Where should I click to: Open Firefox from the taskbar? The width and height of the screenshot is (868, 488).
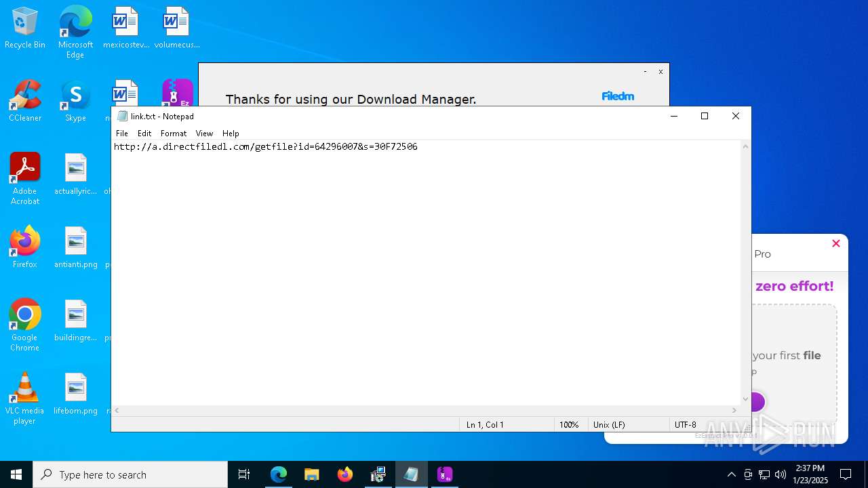click(345, 474)
